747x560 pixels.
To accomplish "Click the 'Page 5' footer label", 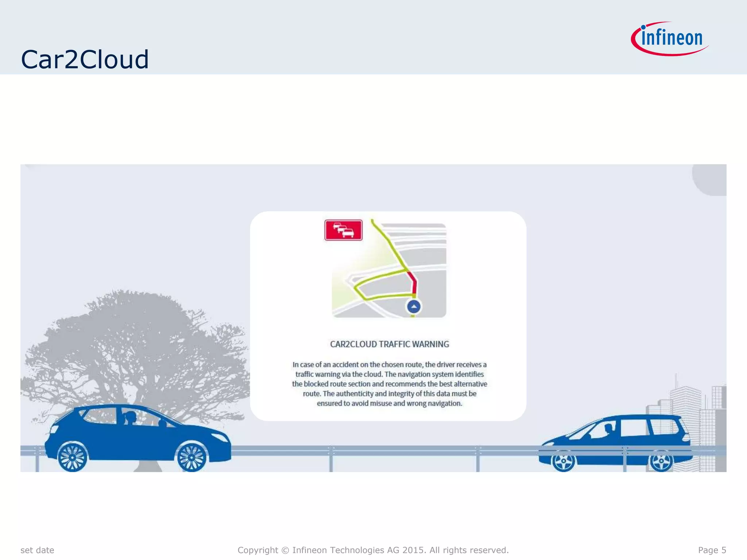I will (712, 550).
